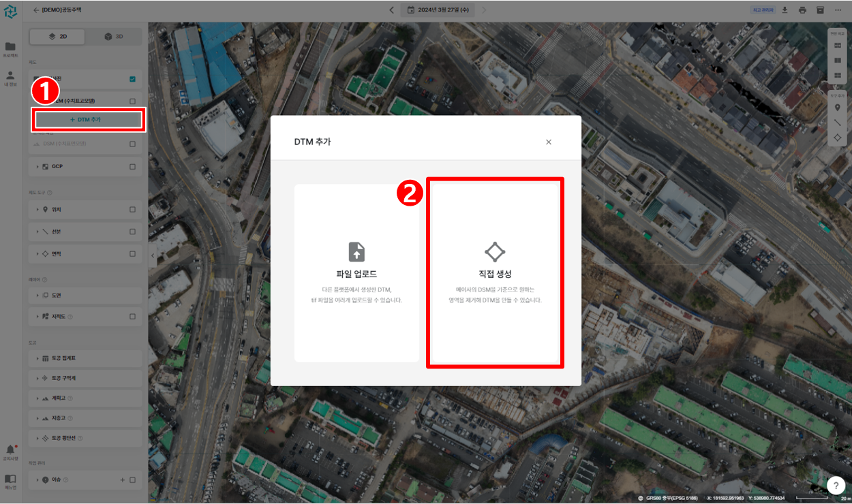The height and width of the screenshot is (504, 852).
Task: Select the area diamond tool on right panel
Action: coord(837,138)
